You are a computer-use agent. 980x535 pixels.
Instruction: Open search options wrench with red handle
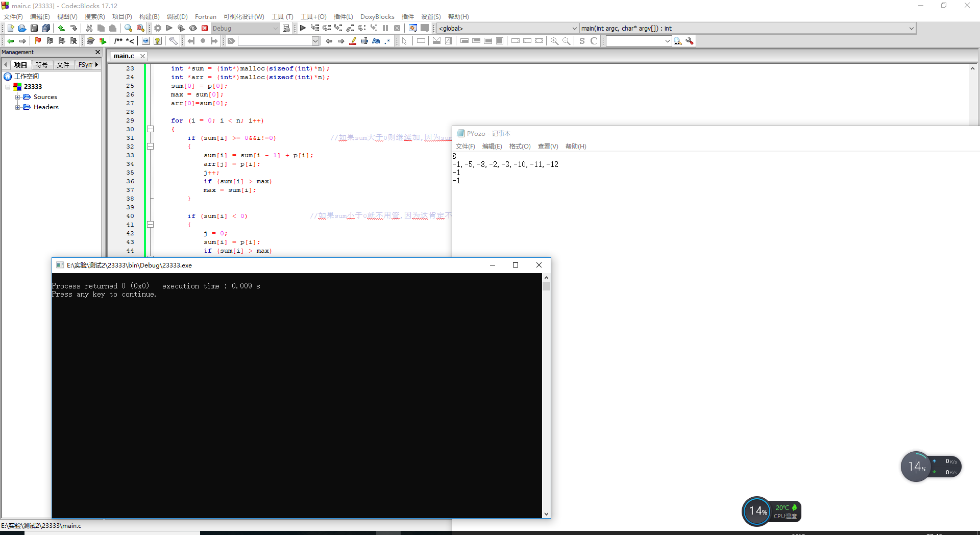click(690, 41)
